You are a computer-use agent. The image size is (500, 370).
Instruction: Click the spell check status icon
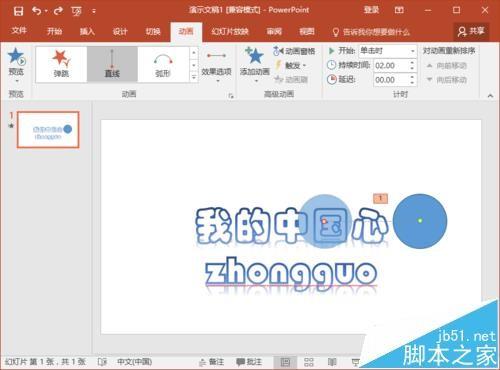pyautogui.click(x=102, y=362)
